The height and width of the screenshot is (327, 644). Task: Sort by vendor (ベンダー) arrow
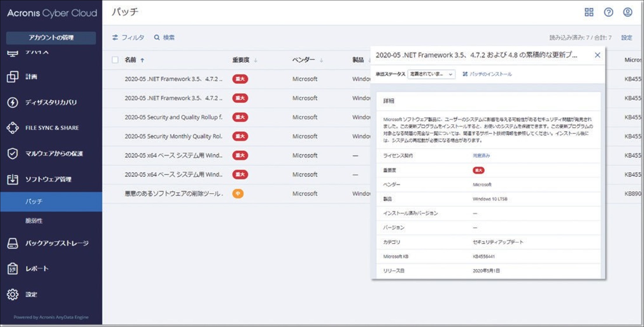[321, 60]
